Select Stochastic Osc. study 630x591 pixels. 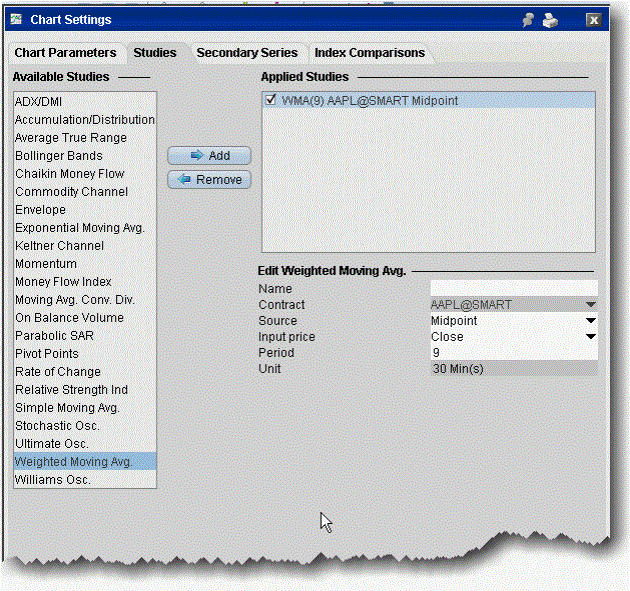coord(57,426)
